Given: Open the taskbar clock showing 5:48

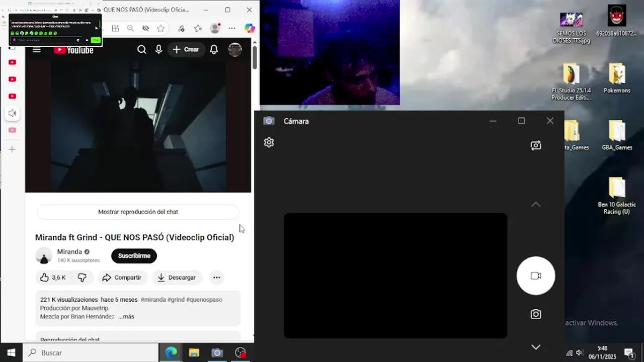Looking at the screenshot, I should click(x=602, y=353).
